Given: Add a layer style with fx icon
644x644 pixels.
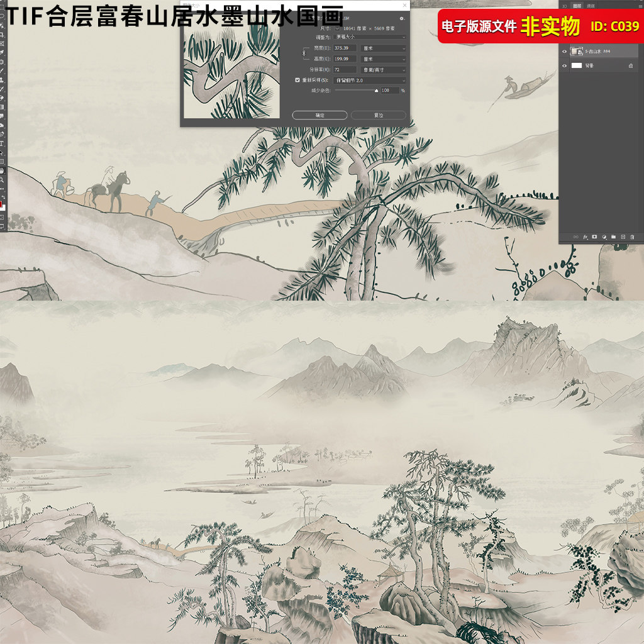Looking at the screenshot, I should coord(586,237).
